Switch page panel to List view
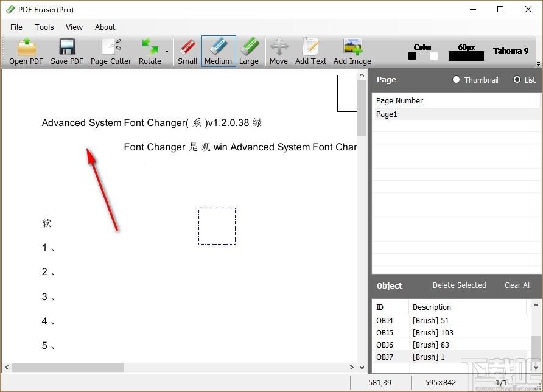 point(525,80)
